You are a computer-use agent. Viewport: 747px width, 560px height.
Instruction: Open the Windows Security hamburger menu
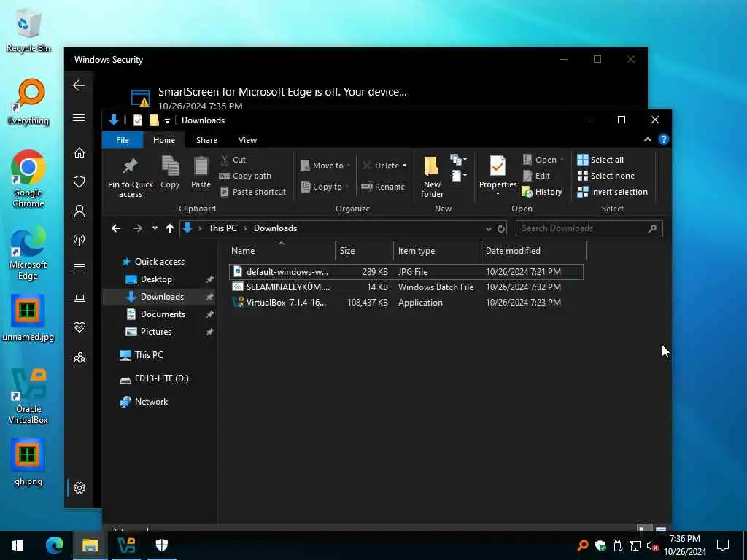(79, 117)
